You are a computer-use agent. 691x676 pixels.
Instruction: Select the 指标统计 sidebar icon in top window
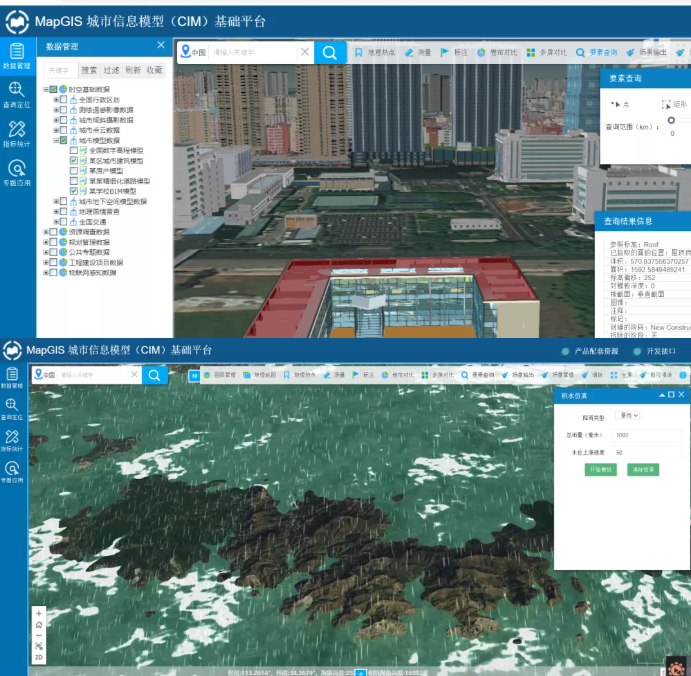(x=16, y=134)
